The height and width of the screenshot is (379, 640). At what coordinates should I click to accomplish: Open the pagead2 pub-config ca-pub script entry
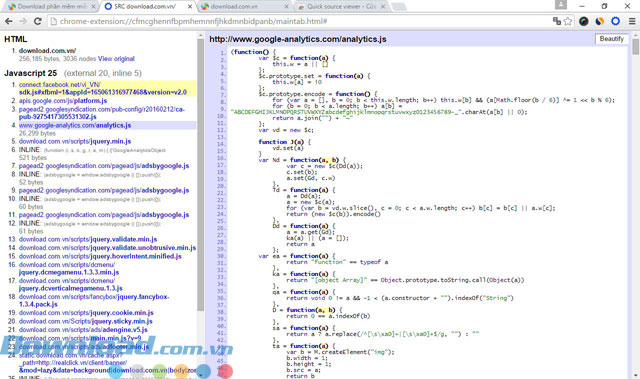102,113
